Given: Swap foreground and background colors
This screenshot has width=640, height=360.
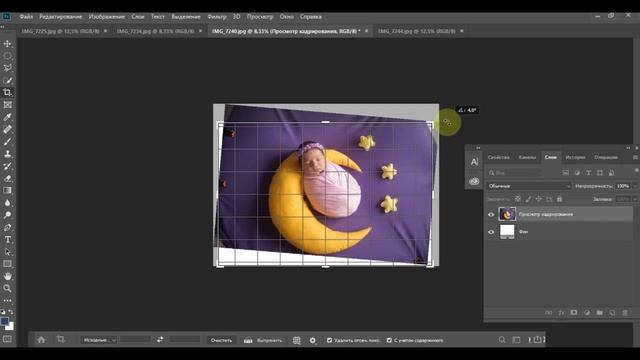Looking at the screenshot, I should tap(11, 312).
